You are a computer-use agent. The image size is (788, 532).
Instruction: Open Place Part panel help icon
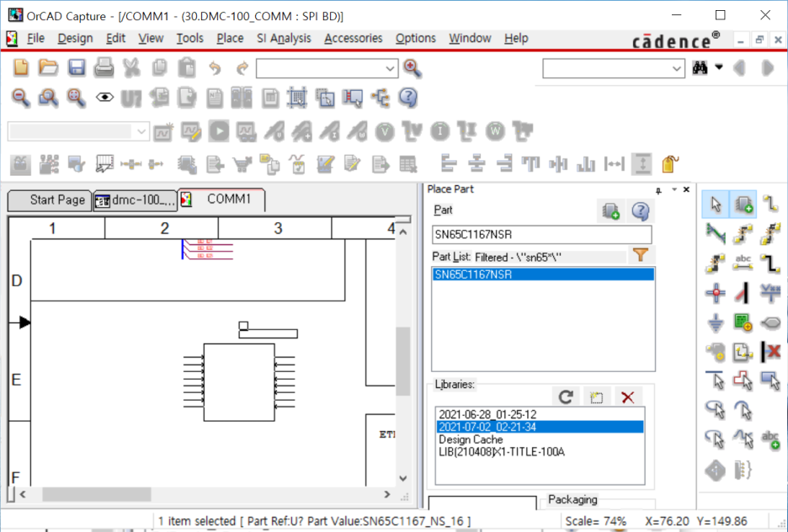click(641, 211)
